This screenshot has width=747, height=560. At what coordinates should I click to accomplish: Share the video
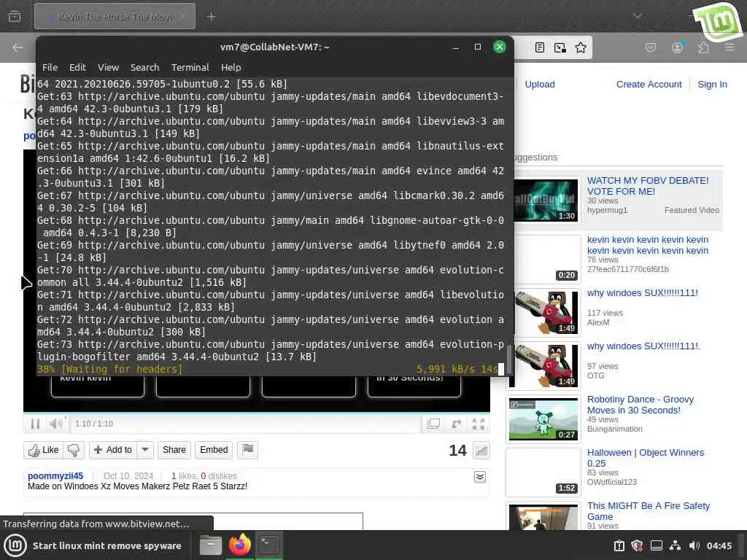[x=174, y=450]
